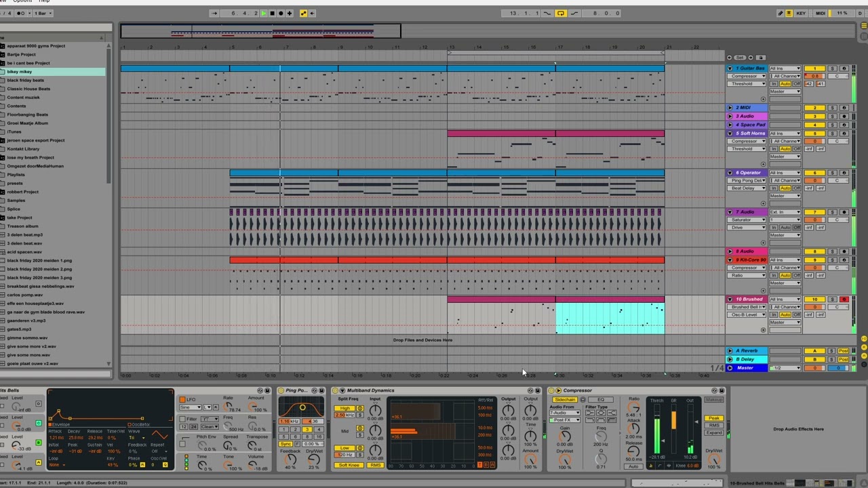Fold the 6 Operator track

(730, 173)
